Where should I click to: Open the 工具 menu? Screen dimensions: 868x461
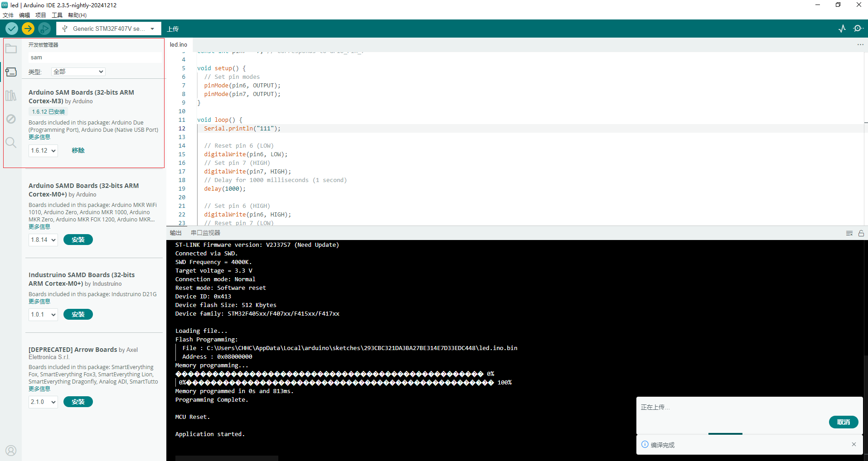57,15
